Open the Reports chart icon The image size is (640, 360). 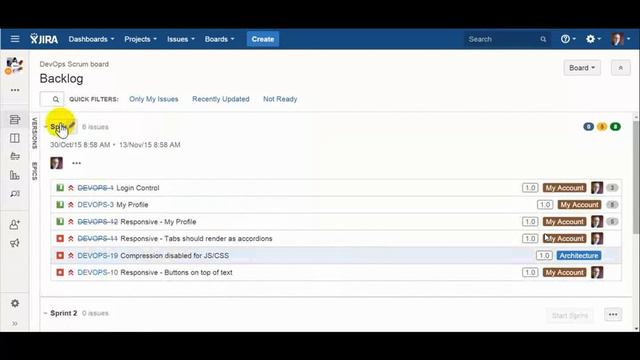[15, 175]
